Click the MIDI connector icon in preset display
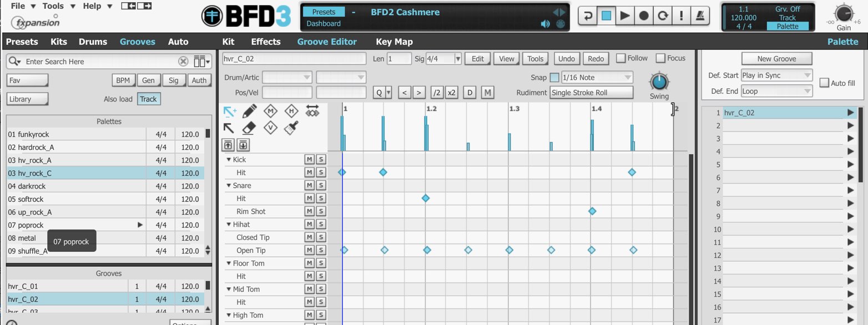Image resolution: width=868 pixels, height=325 pixels. click(x=560, y=24)
